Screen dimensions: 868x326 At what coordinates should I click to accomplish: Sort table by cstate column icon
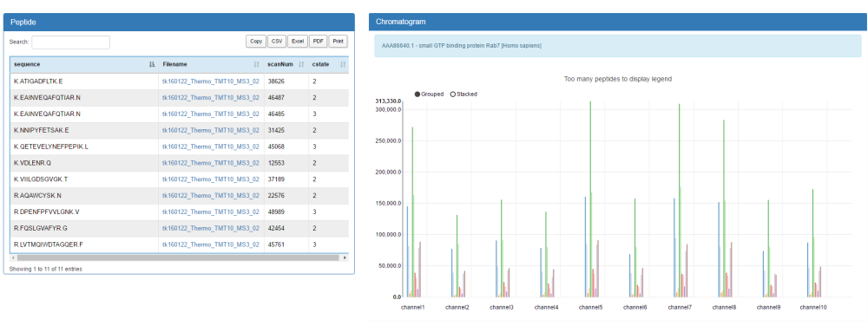tap(343, 65)
